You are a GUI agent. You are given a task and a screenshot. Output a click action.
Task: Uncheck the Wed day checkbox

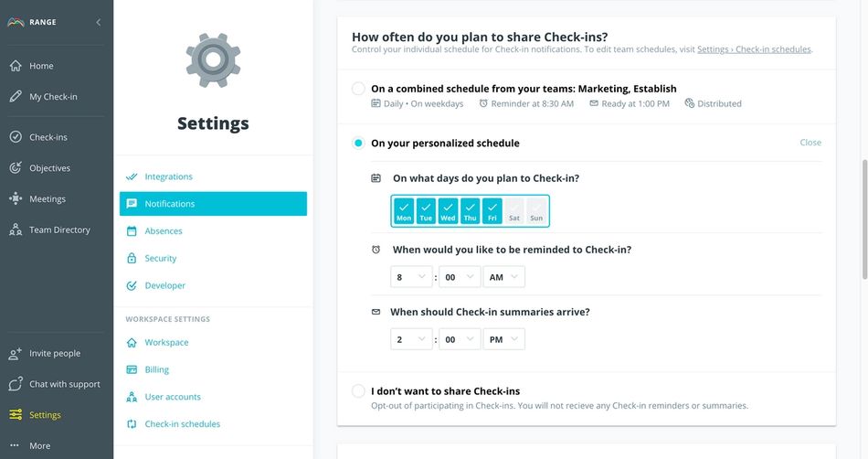(448, 211)
